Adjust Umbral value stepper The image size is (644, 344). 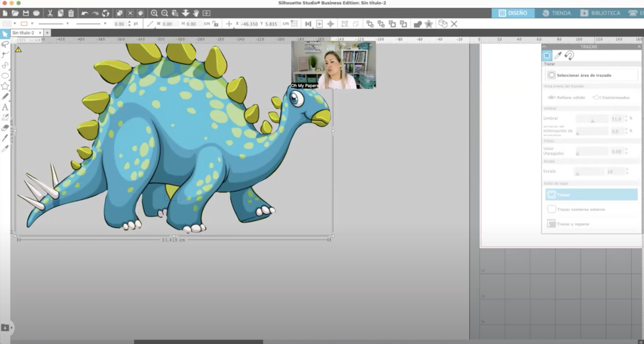[x=626, y=118]
